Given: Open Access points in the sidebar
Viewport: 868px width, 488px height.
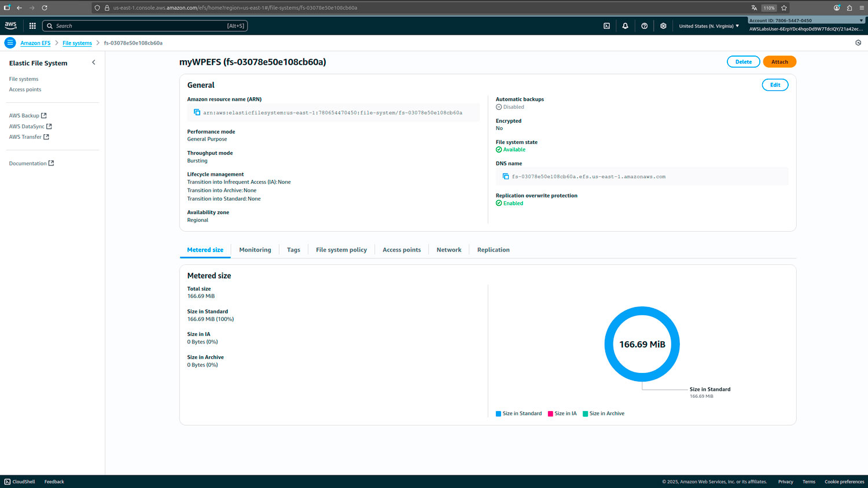Looking at the screenshot, I should 25,90.
